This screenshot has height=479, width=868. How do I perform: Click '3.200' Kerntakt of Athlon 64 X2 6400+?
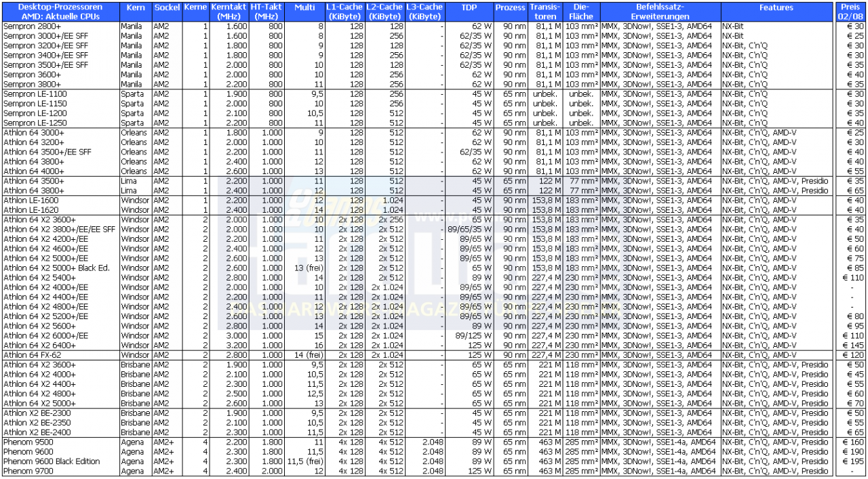point(237,345)
